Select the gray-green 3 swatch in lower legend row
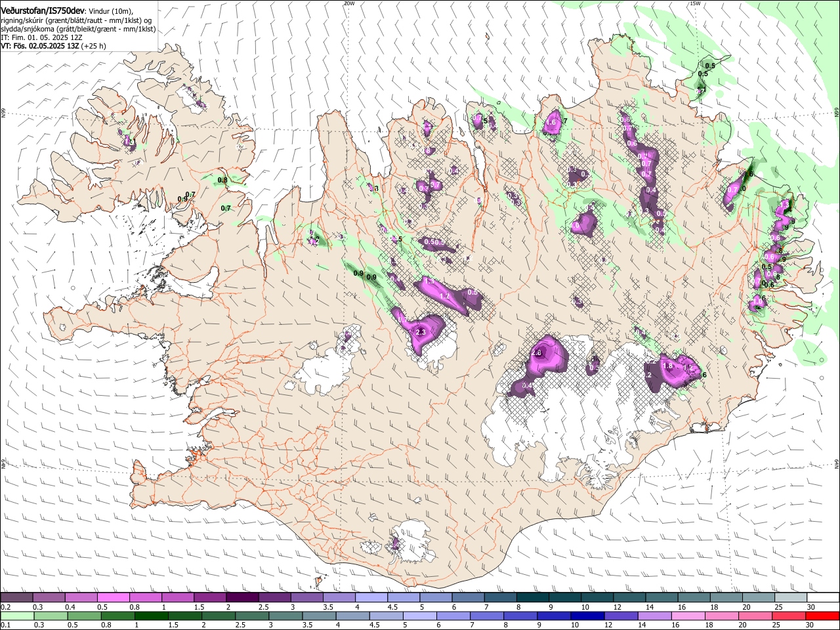This screenshot has width=840, height=630. click(285, 616)
